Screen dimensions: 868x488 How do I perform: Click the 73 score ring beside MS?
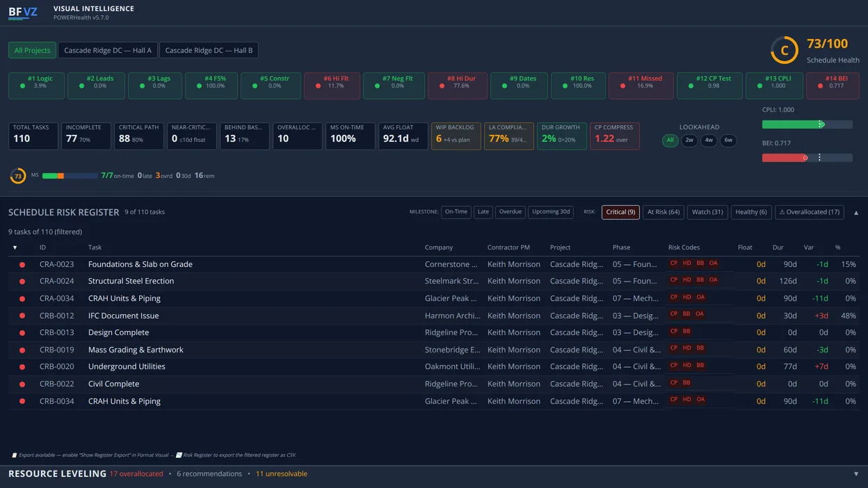(x=18, y=176)
